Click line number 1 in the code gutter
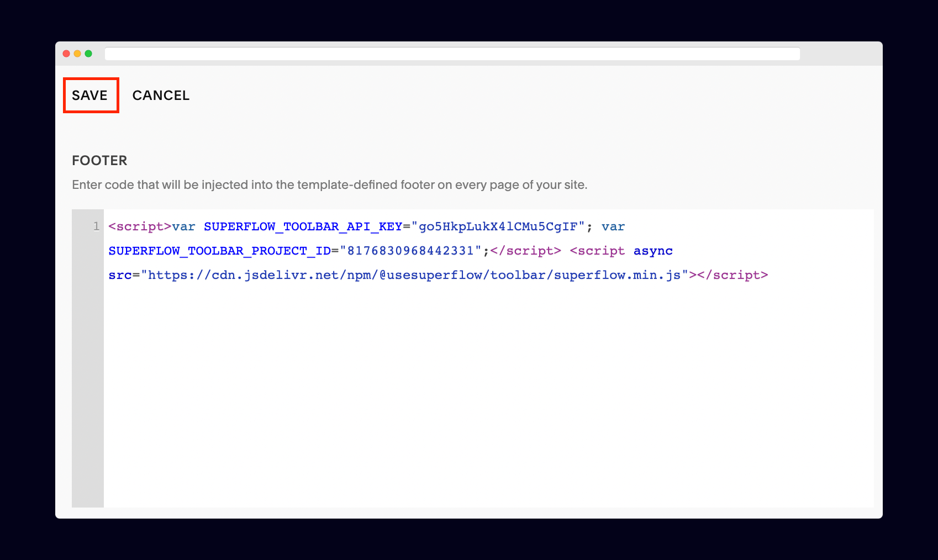Screen dimensions: 938x560 click(96, 226)
